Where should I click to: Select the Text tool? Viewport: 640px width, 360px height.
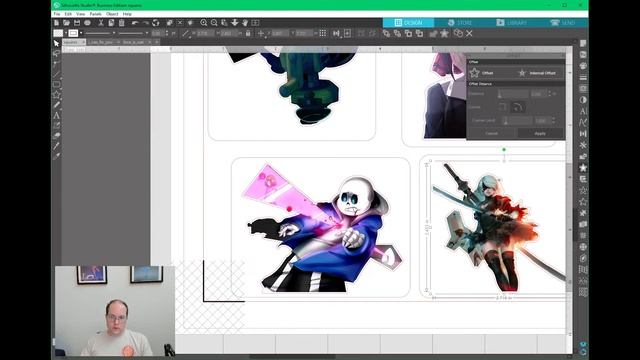[x=56, y=115]
